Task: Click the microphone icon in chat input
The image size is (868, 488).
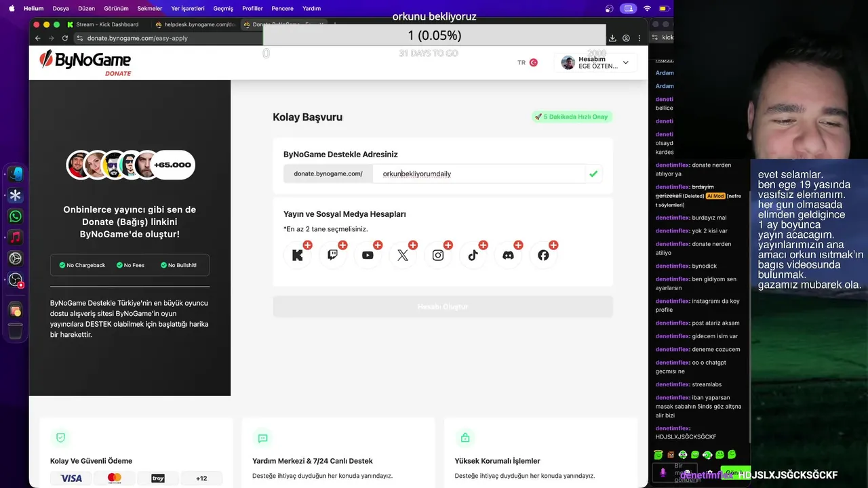Action: click(663, 472)
